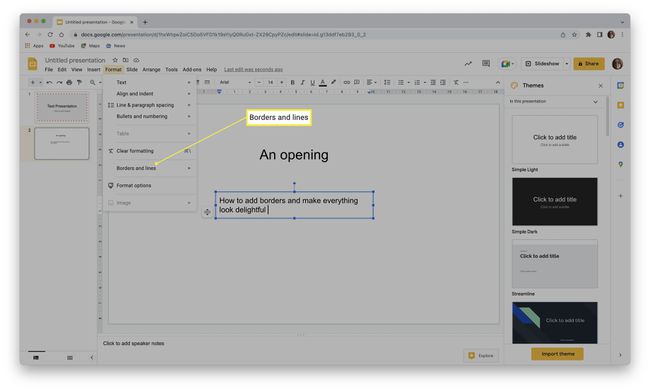This screenshot has width=650, height=391.
Task: Open Google Keep in side panel
Action: 620,105
